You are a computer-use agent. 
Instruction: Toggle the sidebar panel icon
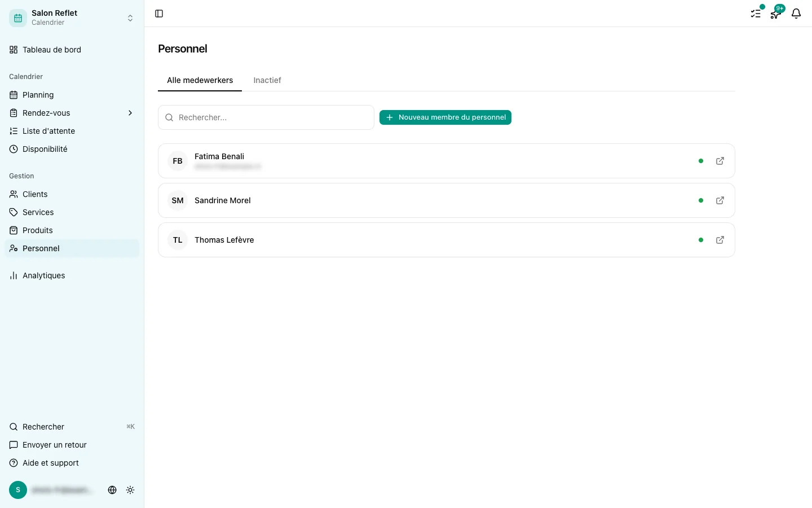[159, 14]
